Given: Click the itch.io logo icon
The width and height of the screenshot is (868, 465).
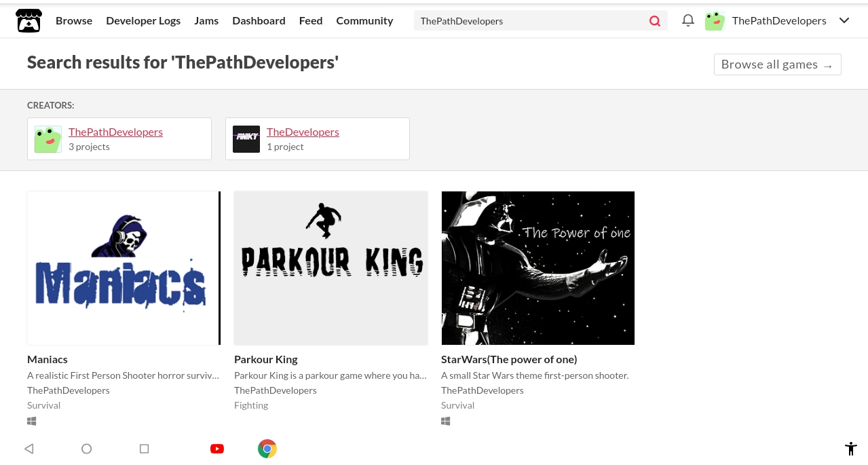Looking at the screenshot, I should (29, 21).
